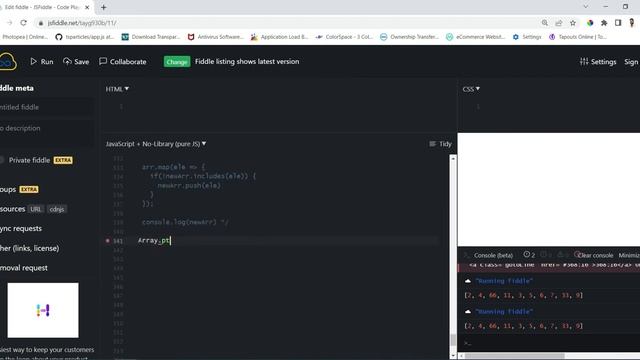Click the Groups EXTRA badge
The height and width of the screenshot is (360, 640).
click(29, 189)
